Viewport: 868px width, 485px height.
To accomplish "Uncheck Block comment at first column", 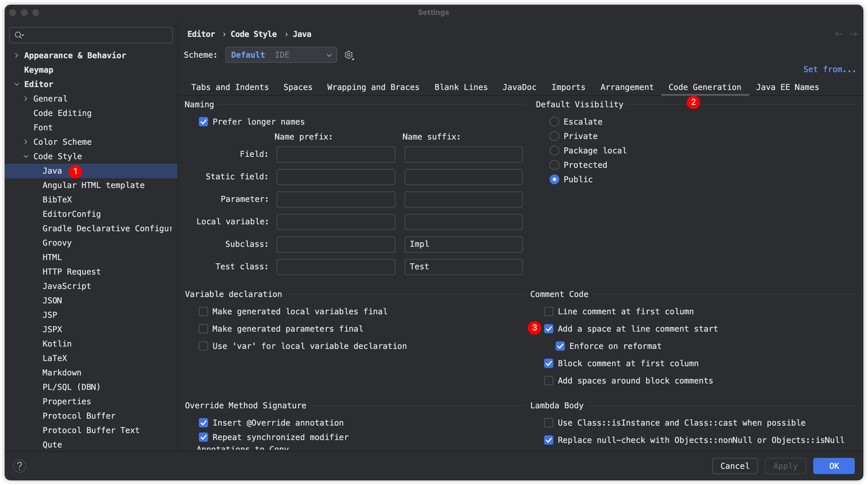I will click(x=549, y=363).
